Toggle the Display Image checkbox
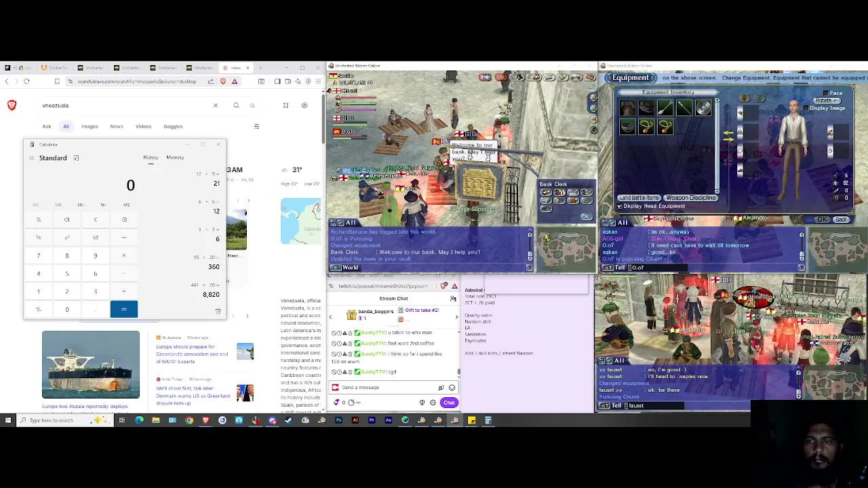 click(x=806, y=108)
